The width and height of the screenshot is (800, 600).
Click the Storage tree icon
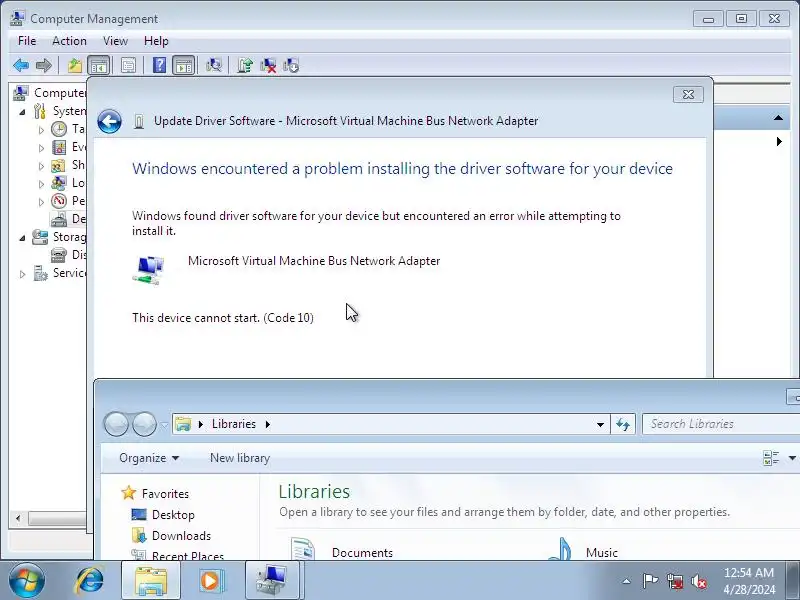(40, 237)
